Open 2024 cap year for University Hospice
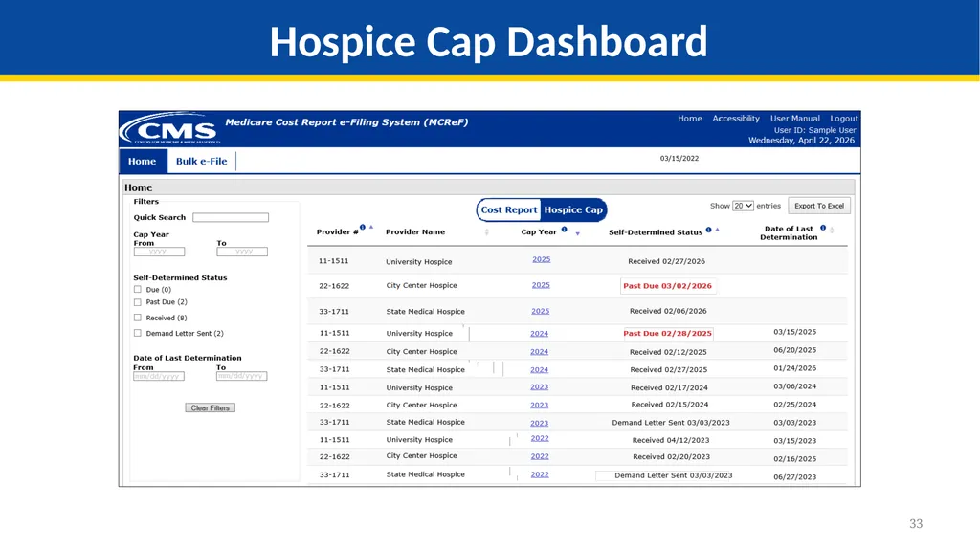Viewport: 980px width, 550px height. pos(540,334)
